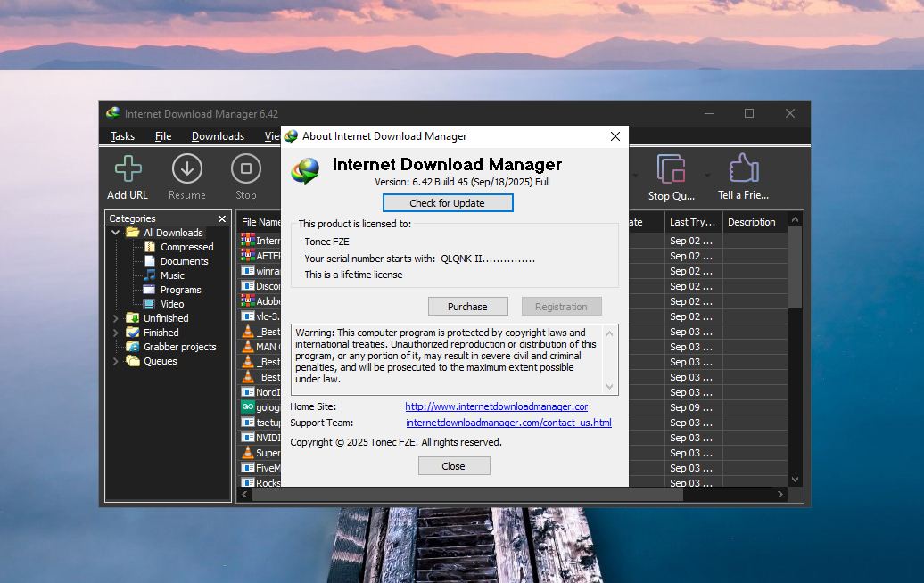Select the Discord file row
This screenshot has width=924, height=583.
click(x=260, y=286)
